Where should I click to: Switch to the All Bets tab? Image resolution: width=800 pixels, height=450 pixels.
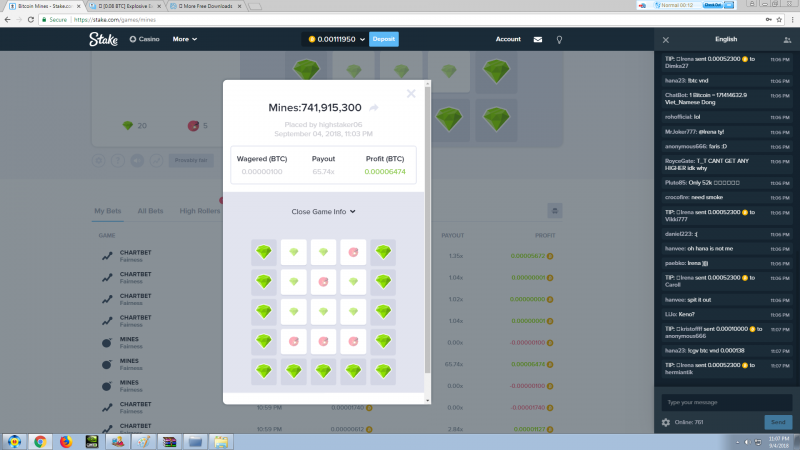pyautogui.click(x=150, y=211)
